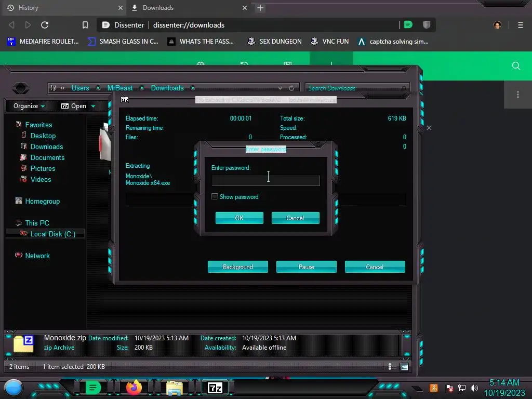Open MEDIAFIRE ROULET... bookmark
The height and width of the screenshot is (399, 532).
[43, 42]
